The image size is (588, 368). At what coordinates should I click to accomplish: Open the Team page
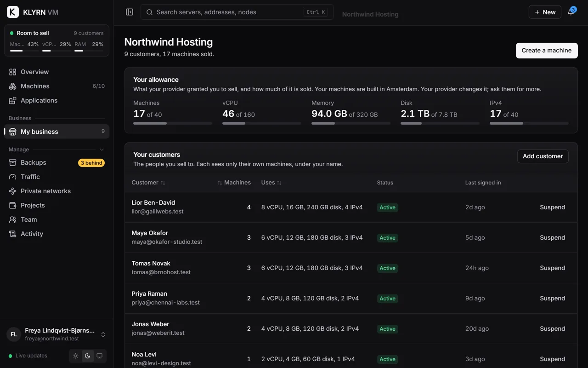pyautogui.click(x=57, y=219)
